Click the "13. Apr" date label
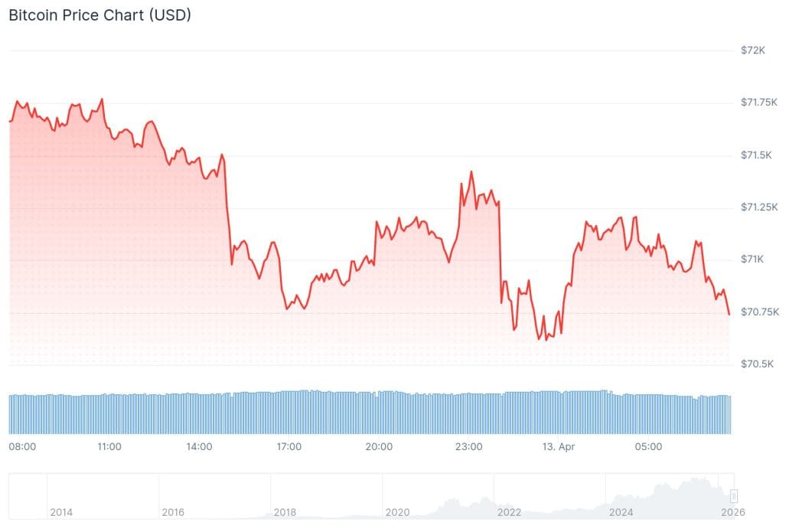789x532 pixels. [x=558, y=446]
